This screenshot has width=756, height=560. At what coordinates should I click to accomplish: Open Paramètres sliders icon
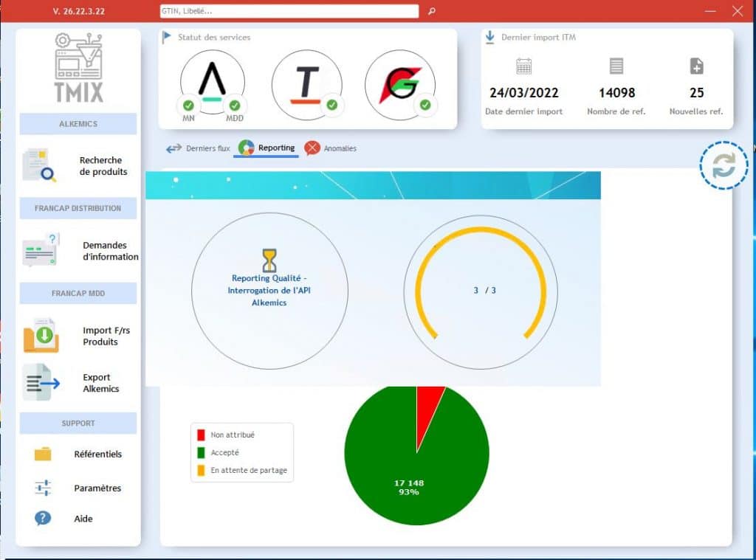[43, 488]
